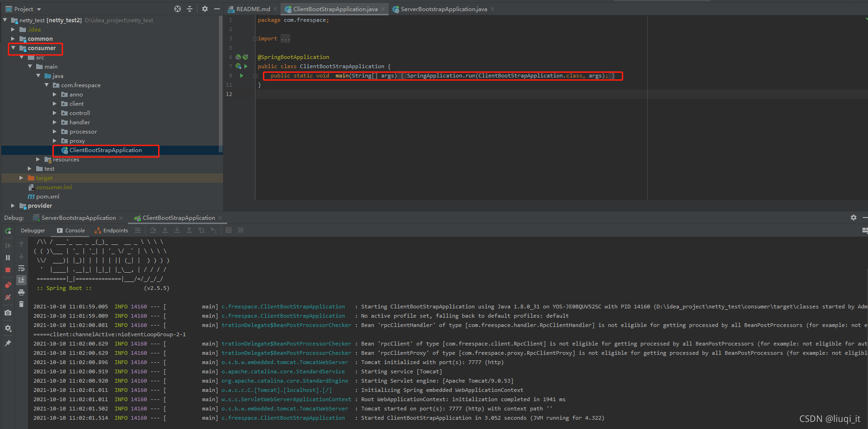Open debug panel settings gear at right
This screenshot has height=429, width=868.
tap(854, 218)
